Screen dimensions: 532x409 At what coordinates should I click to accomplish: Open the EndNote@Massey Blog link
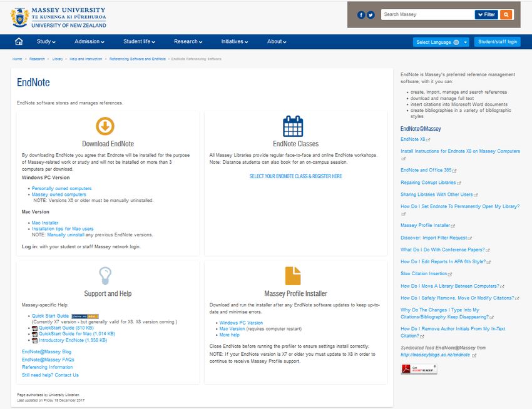[x=46, y=351]
